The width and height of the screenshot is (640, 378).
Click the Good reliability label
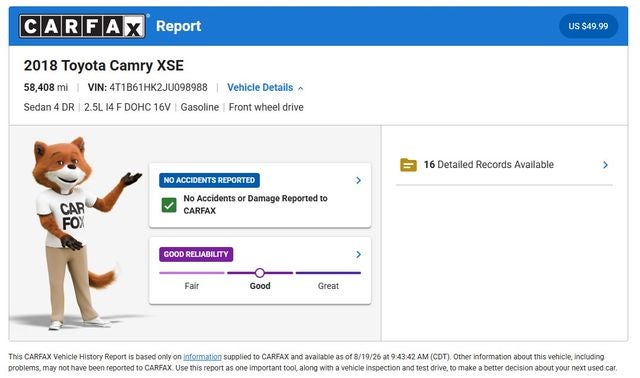coord(260,286)
